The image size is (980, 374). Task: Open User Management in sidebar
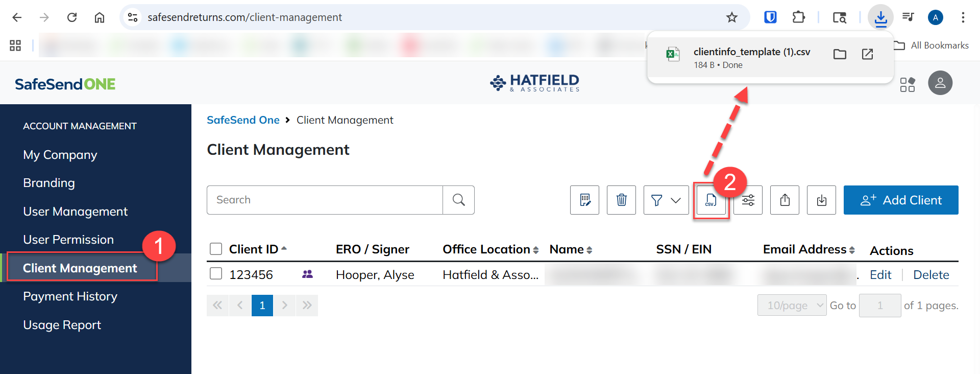tap(75, 212)
